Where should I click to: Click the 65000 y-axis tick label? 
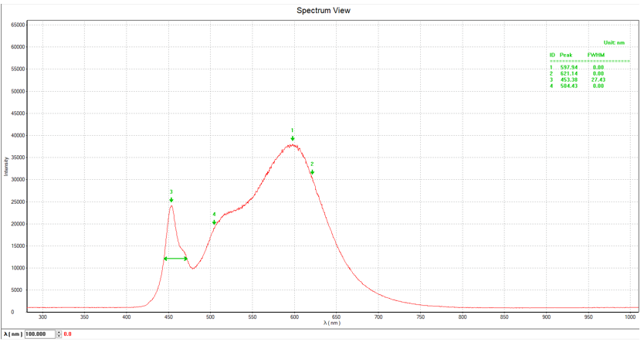[x=18, y=25]
